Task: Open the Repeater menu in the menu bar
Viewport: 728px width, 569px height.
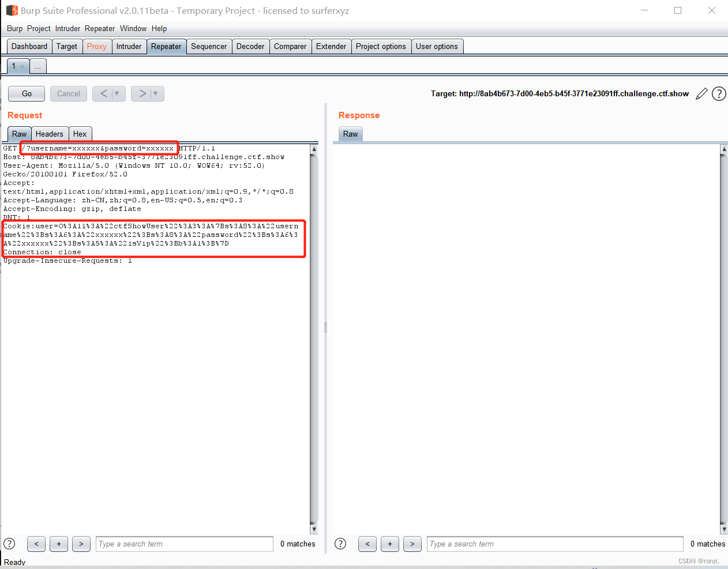Action: (x=100, y=28)
